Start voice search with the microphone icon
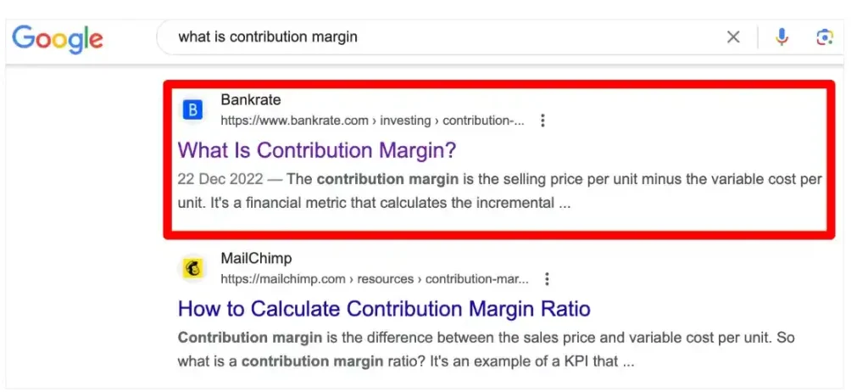The image size is (868, 392). pyautogui.click(x=782, y=37)
